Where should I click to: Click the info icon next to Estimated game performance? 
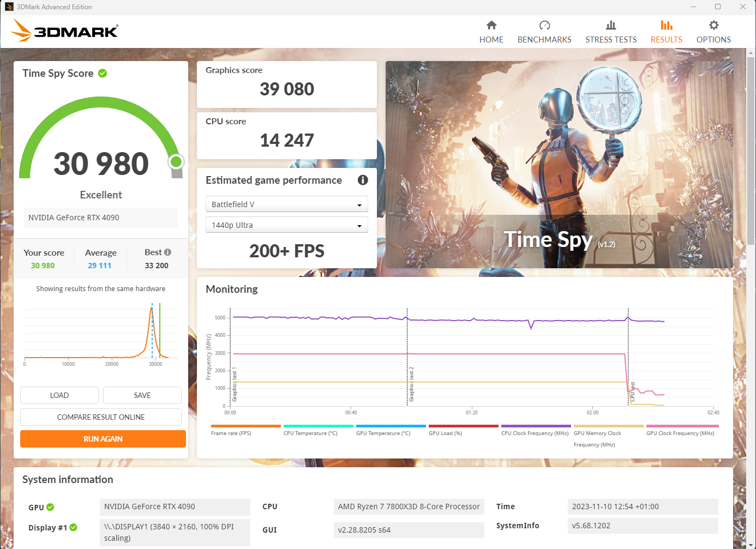coord(363,180)
